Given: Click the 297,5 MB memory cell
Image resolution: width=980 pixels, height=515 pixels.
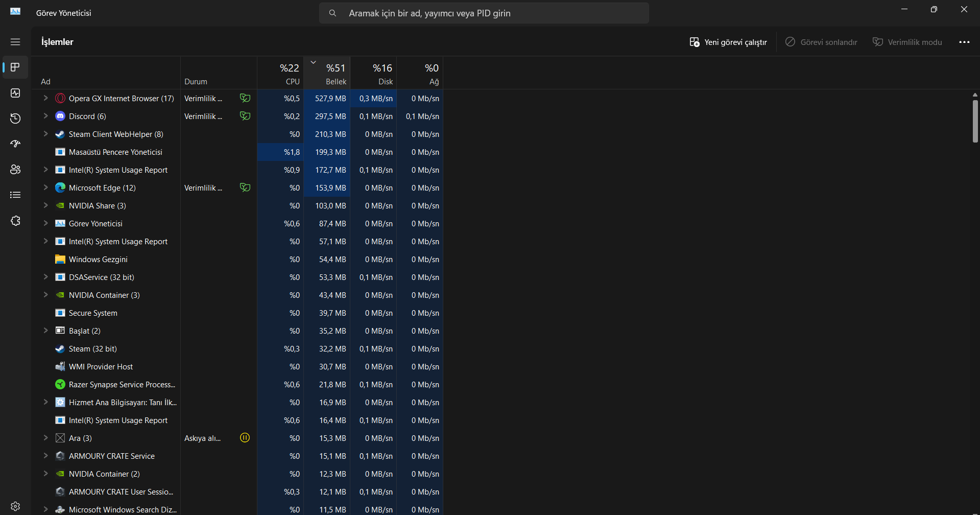Looking at the screenshot, I should pyautogui.click(x=327, y=116).
